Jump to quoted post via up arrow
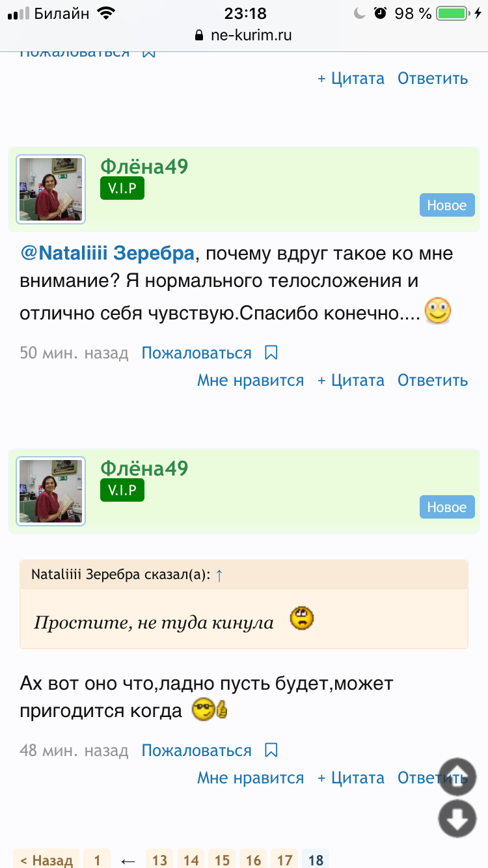This screenshot has height=868, width=488. 219,575
